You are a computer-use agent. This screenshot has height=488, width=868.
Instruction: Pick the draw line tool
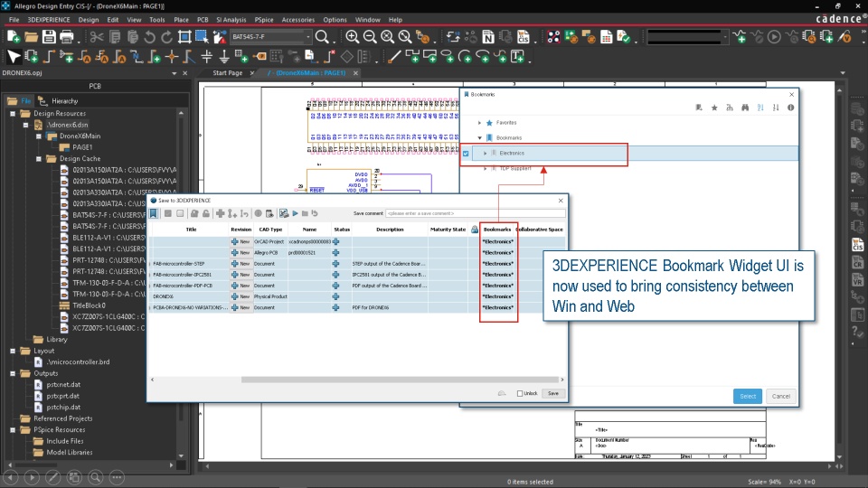pyautogui.click(x=393, y=56)
